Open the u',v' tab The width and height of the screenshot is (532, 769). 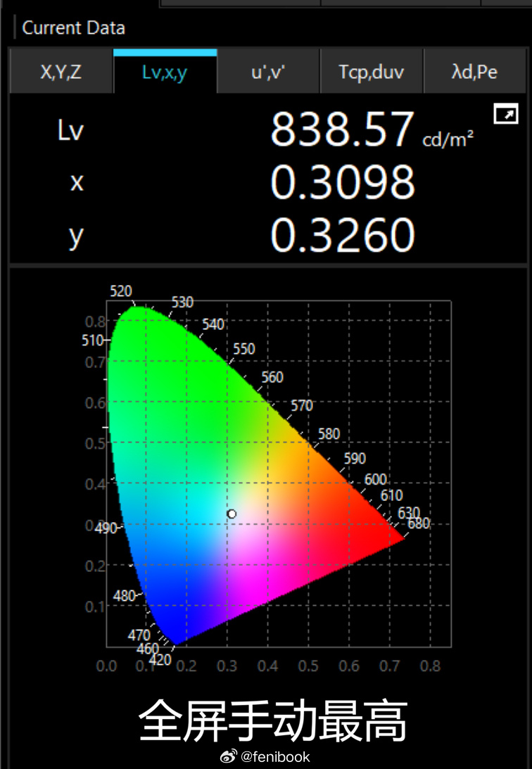[268, 72]
